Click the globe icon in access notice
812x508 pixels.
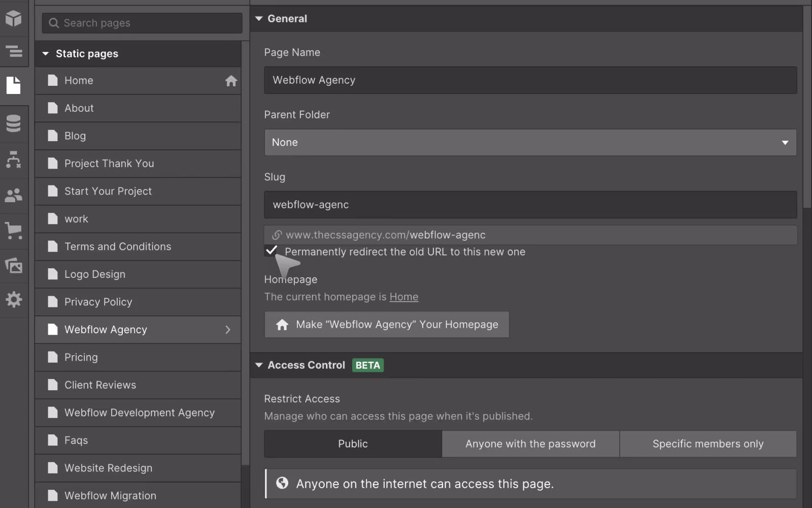(x=282, y=483)
